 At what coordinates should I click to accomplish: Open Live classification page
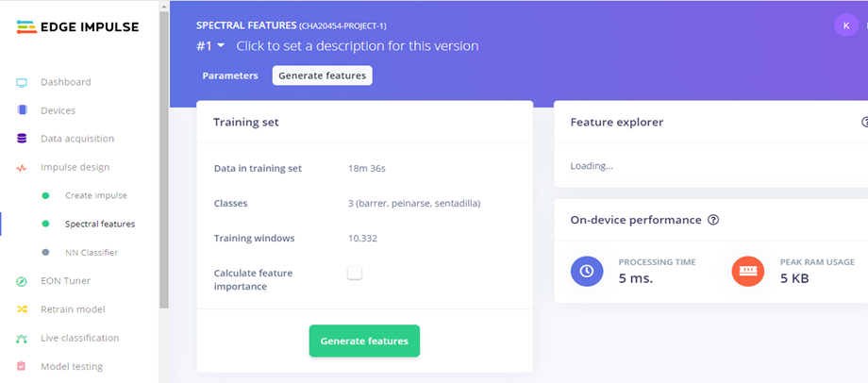point(79,338)
